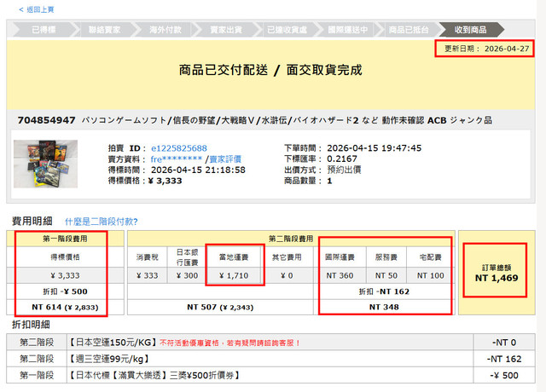This screenshot has height=392, width=546.
Task: Click the NT 360 international shipping cell
Action: (340, 275)
